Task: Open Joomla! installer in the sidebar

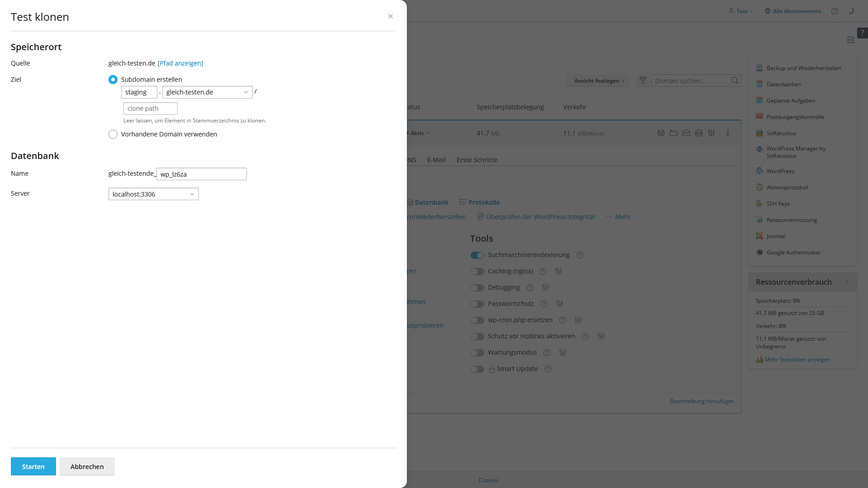Action: 775,236
